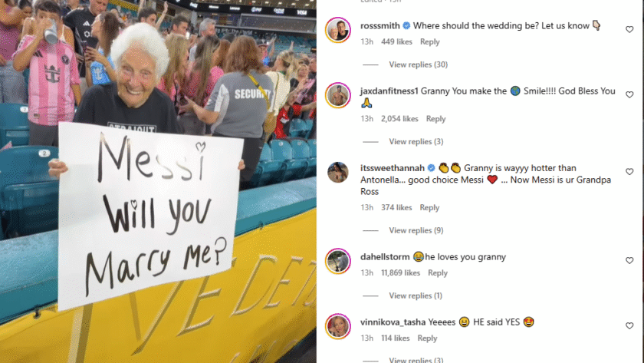Like jaxdanfitness1's comment with heart icon
The image size is (644, 363).
[x=629, y=95]
